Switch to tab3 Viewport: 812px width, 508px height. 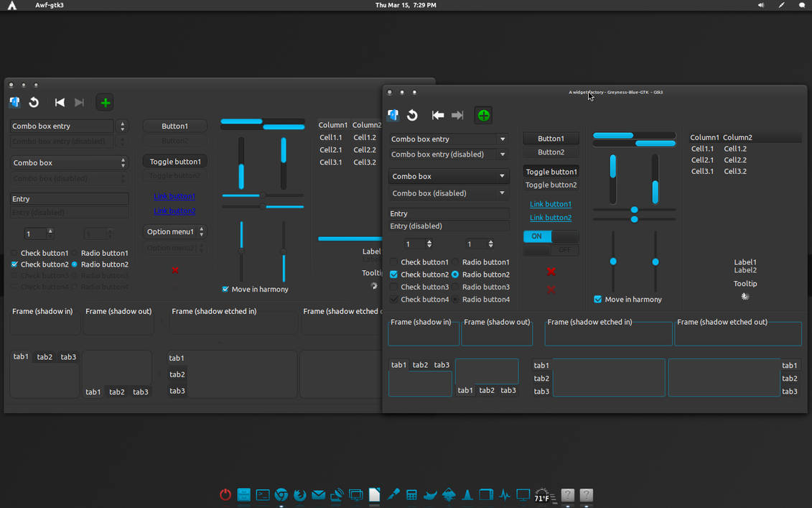(442, 364)
